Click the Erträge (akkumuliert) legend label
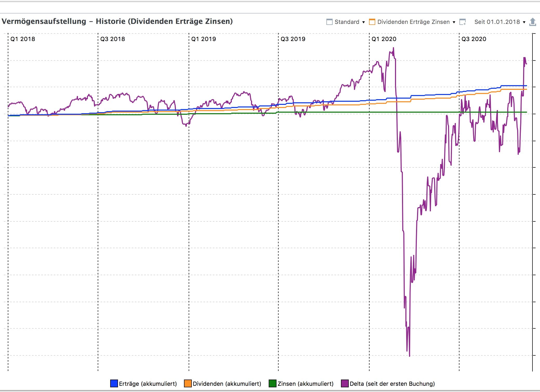 pos(148,384)
